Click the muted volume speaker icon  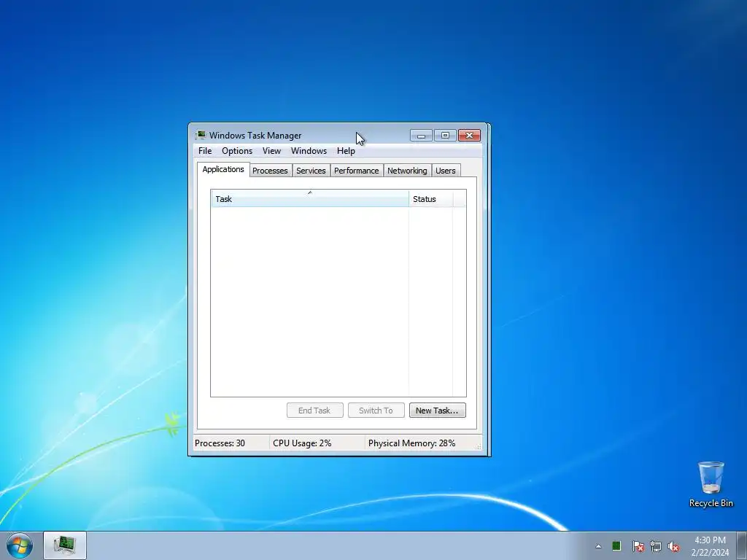[x=673, y=546]
